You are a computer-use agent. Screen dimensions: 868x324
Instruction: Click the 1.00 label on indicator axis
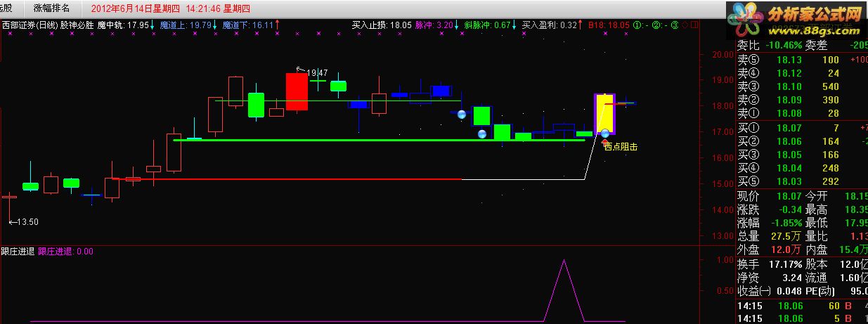point(725,260)
